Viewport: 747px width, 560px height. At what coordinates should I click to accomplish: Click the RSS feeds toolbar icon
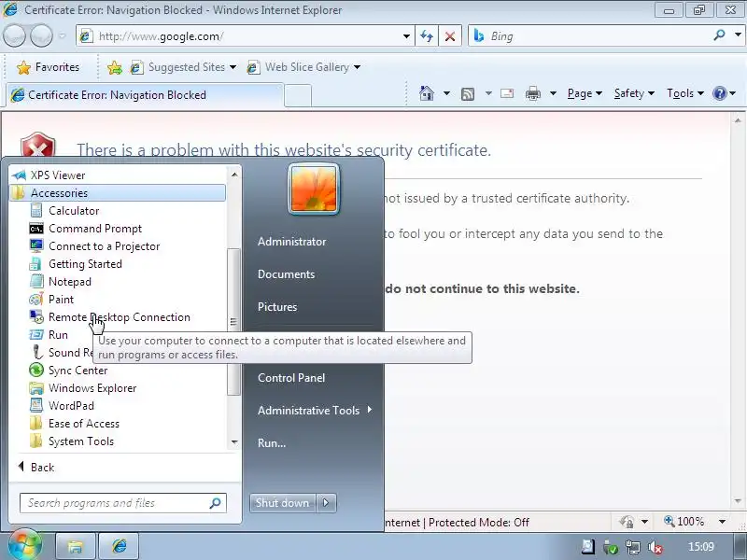tap(468, 94)
